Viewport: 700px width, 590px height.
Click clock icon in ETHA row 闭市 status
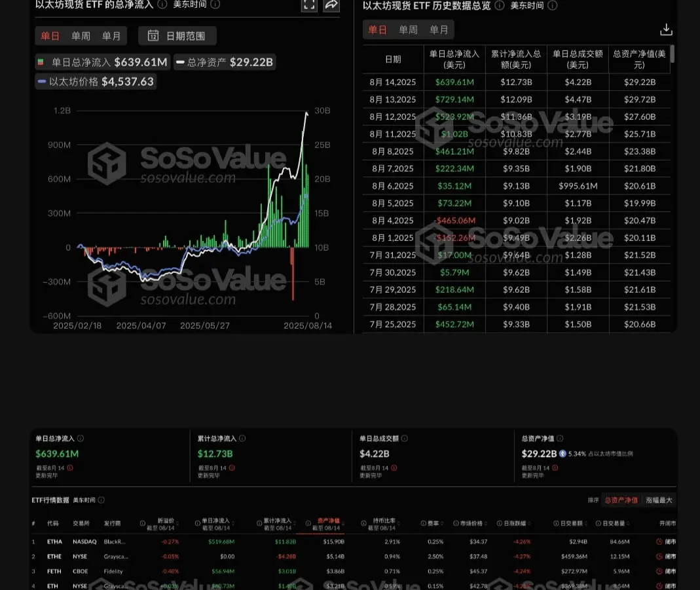(659, 542)
